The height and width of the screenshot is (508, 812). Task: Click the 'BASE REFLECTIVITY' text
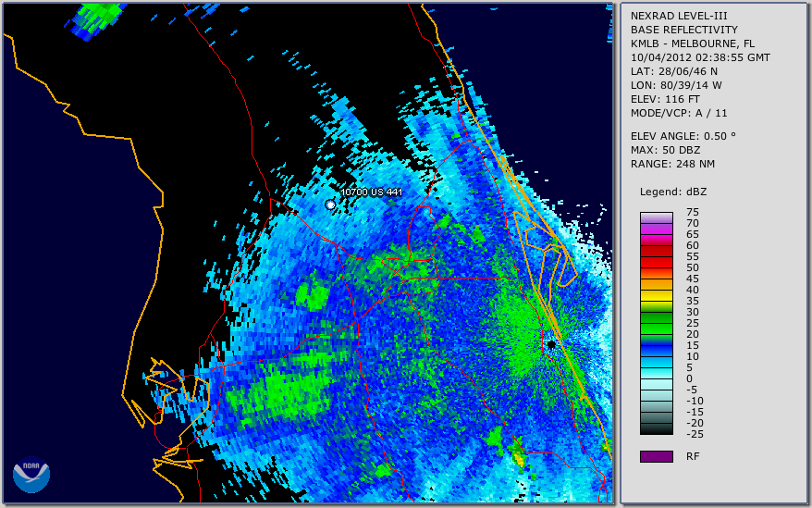coord(683,30)
